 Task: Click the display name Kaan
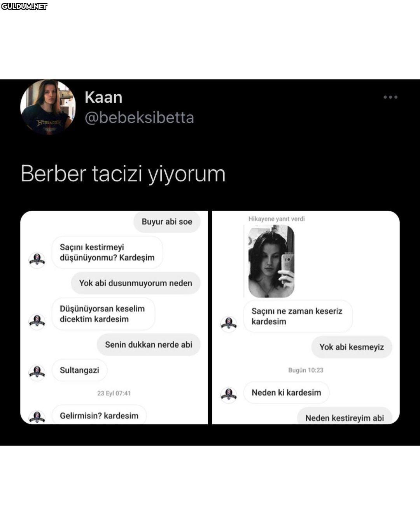click(103, 97)
